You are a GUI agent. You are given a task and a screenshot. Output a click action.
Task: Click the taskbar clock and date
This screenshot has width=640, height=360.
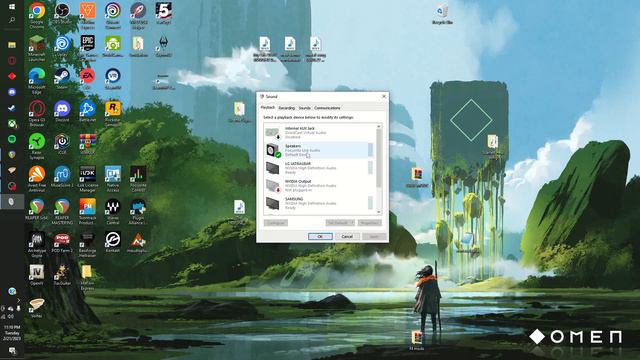tap(12, 333)
